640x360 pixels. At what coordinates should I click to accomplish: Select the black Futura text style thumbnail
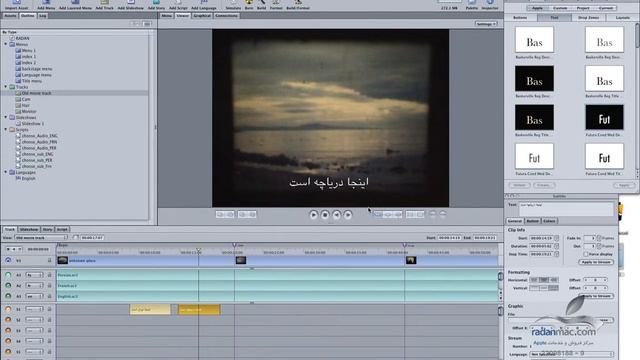click(x=604, y=117)
